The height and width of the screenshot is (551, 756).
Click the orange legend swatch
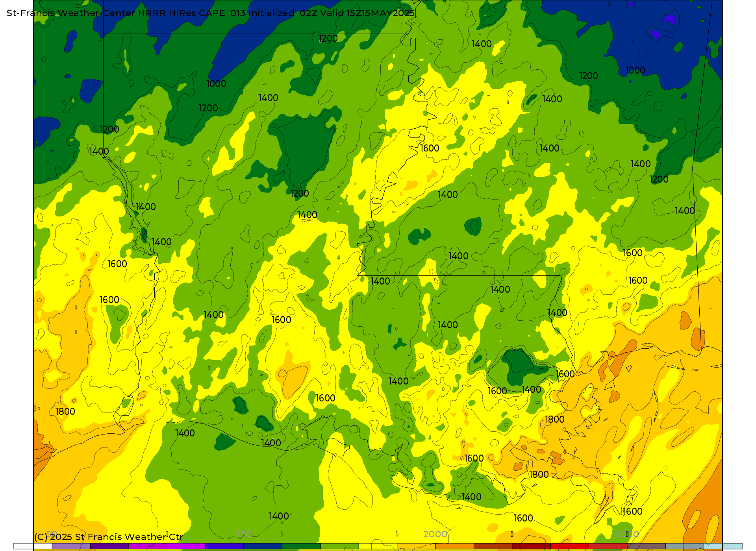455,546
